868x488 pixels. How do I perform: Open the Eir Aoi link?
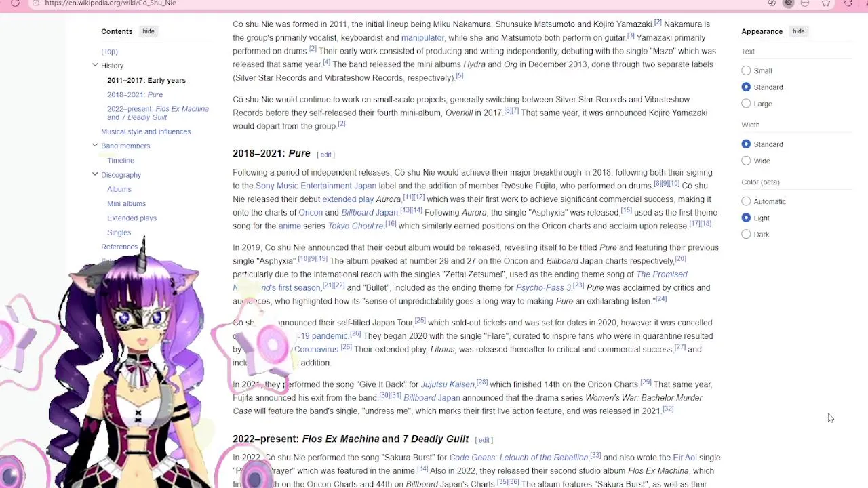pyautogui.click(x=685, y=457)
